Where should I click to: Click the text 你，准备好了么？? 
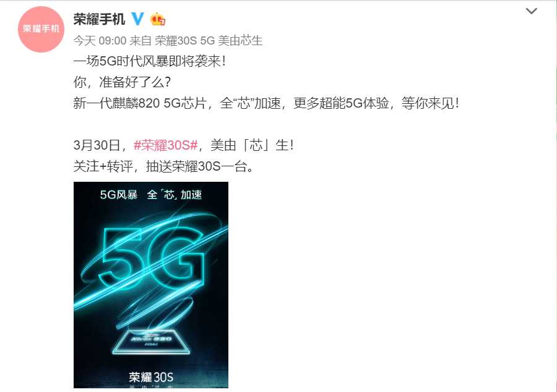122,82
